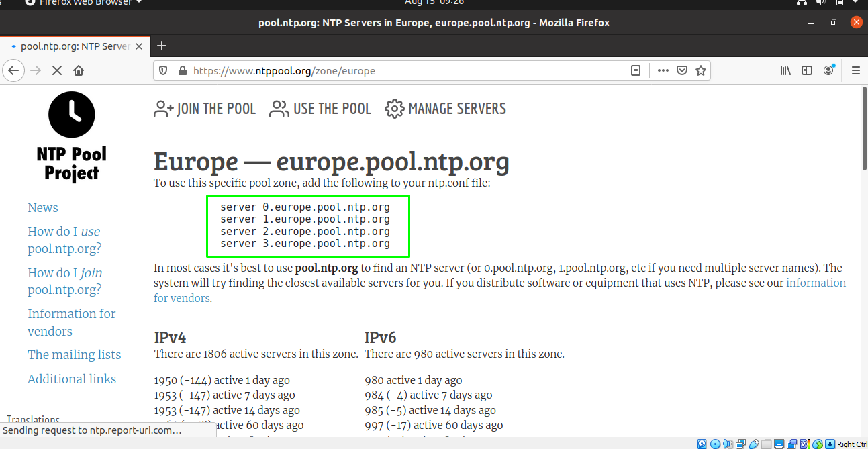Image resolution: width=868 pixels, height=449 pixels.
Task: Open the Firefox home page icon
Action: (79, 70)
